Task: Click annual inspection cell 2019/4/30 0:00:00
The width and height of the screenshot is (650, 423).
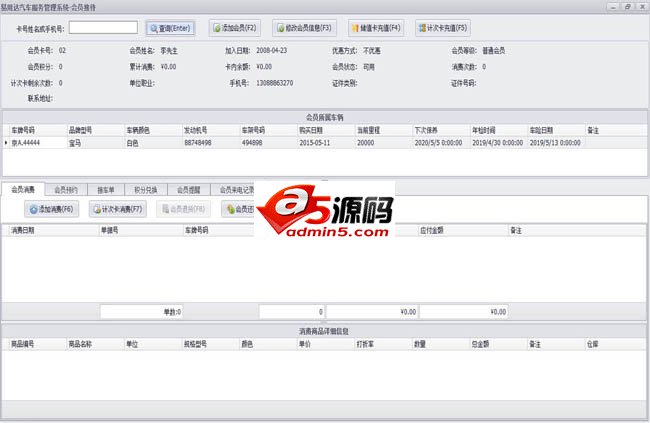Action: pos(499,143)
